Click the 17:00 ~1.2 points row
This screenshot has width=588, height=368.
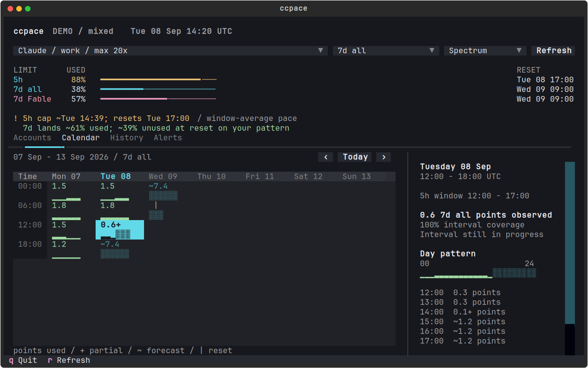pyautogui.click(x=463, y=341)
